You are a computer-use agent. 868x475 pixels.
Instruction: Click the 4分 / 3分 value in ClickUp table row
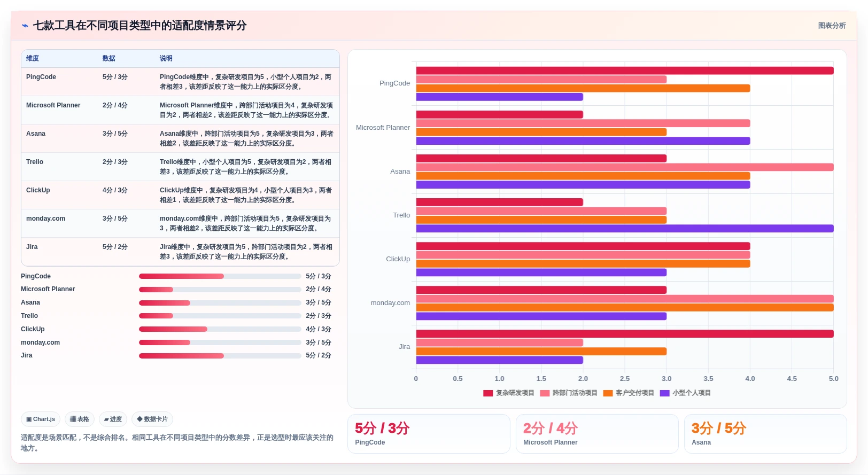pyautogui.click(x=115, y=190)
